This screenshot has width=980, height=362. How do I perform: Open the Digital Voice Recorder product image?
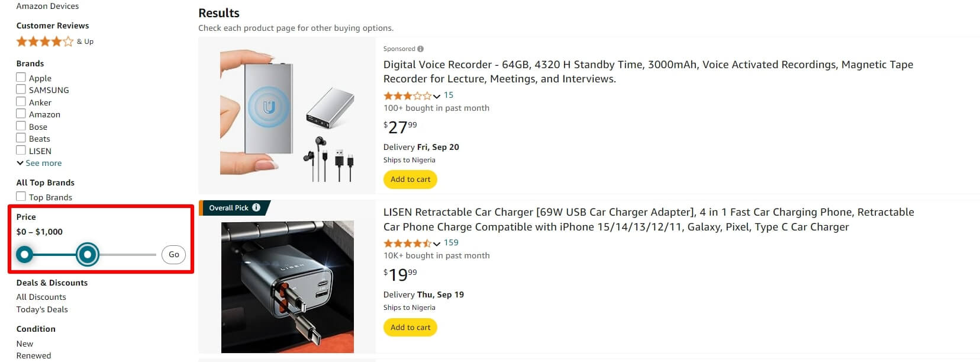[x=287, y=115]
